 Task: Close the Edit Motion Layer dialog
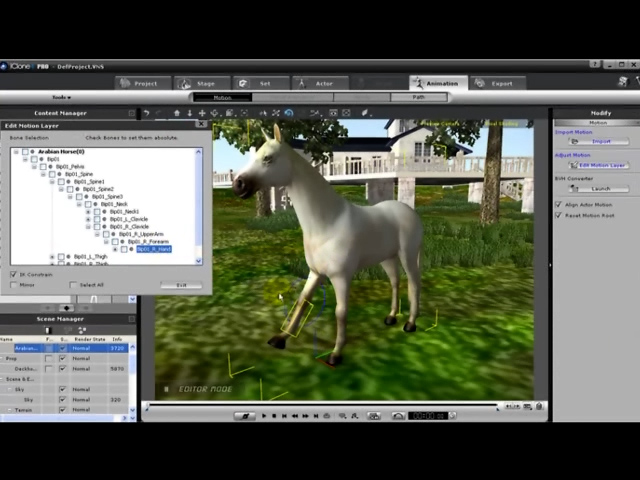click(x=201, y=124)
